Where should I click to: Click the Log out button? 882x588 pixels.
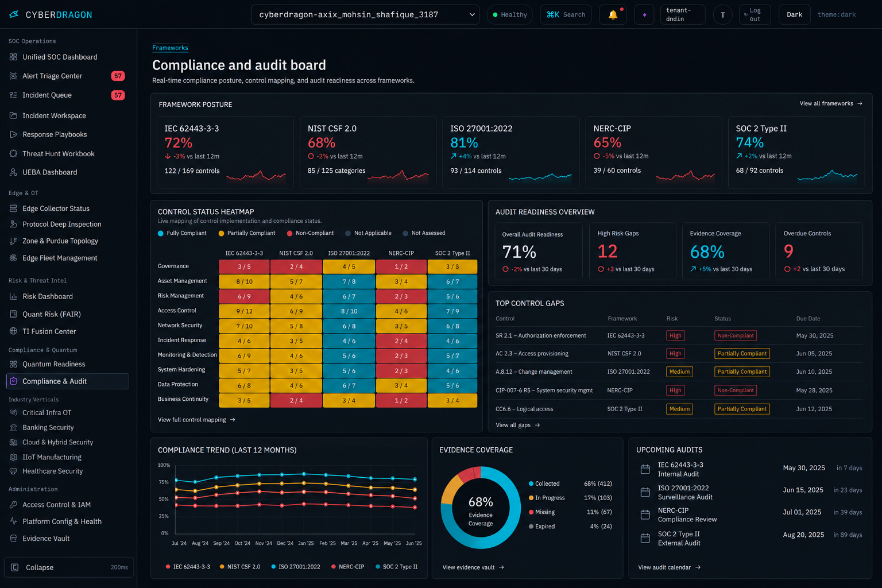[755, 14]
